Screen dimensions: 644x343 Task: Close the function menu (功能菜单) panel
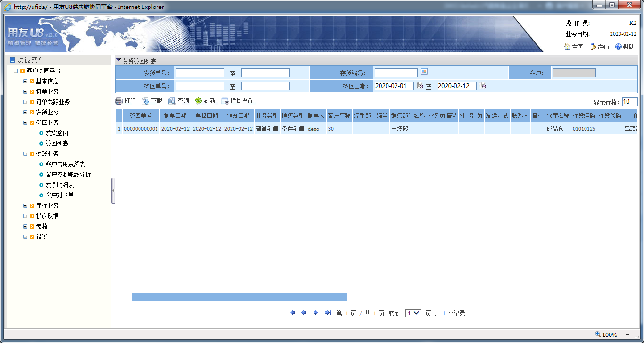click(x=105, y=60)
